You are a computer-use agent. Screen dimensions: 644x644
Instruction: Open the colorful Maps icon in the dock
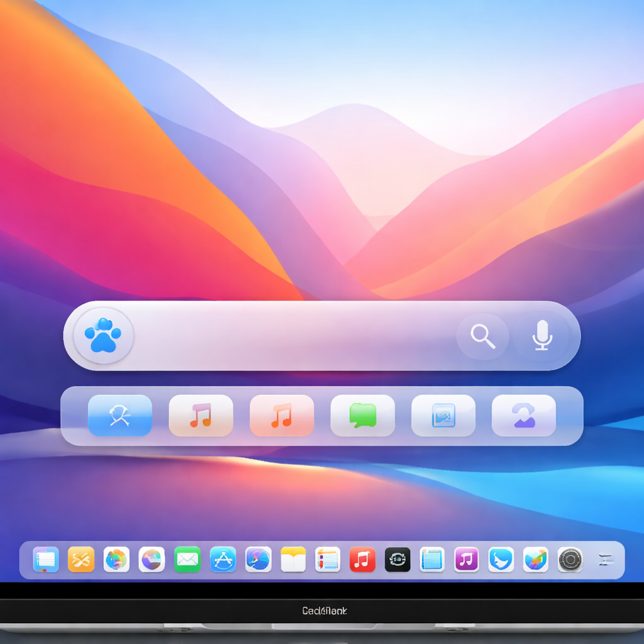[536, 560]
